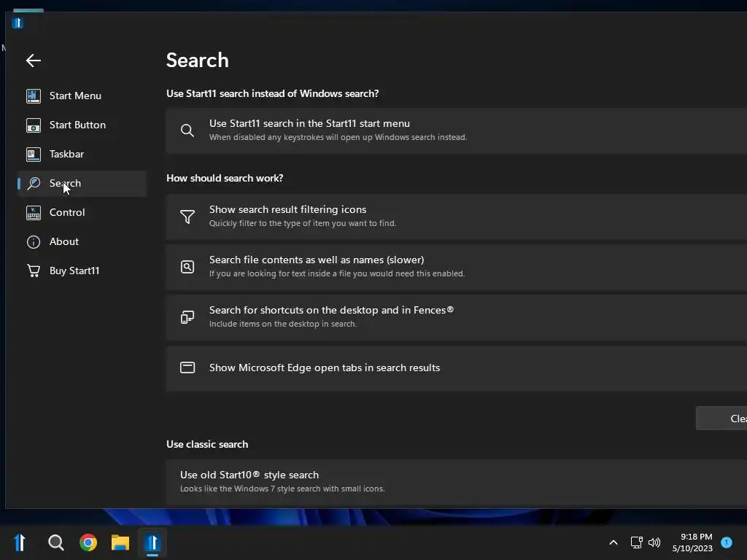Image resolution: width=747 pixels, height=560 pixels.
Task: Open Start menu from taskbar Start11 button
Action: (20, 542)
